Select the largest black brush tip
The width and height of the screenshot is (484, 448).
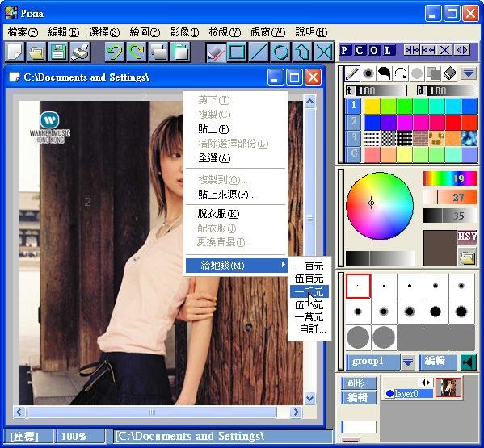(x=461, y=312)
